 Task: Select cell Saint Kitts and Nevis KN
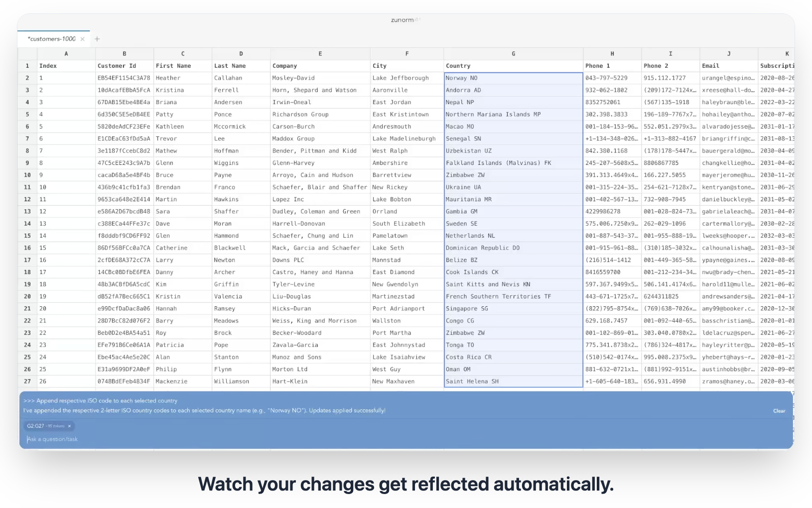click(514, 284)
